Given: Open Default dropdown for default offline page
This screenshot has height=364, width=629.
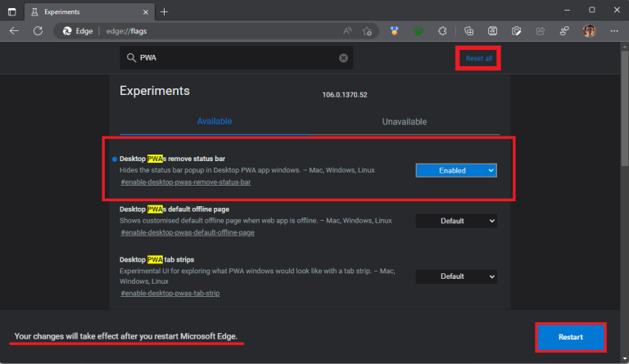Looking at the screenshot, I should 456,221.
